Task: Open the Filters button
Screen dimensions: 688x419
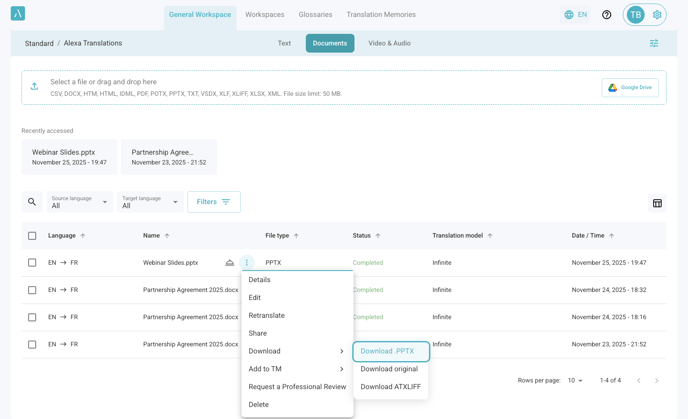Action: [214, 202]
